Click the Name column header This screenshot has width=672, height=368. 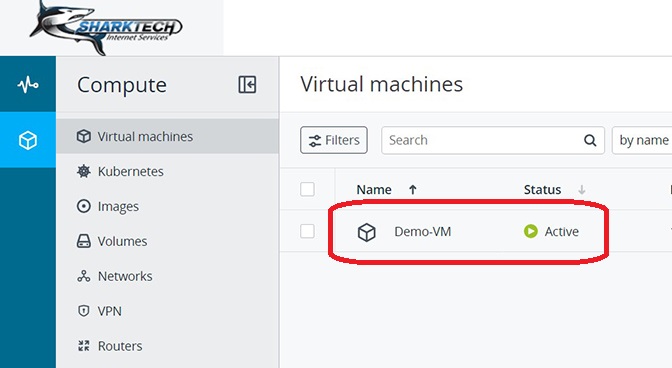374,189
